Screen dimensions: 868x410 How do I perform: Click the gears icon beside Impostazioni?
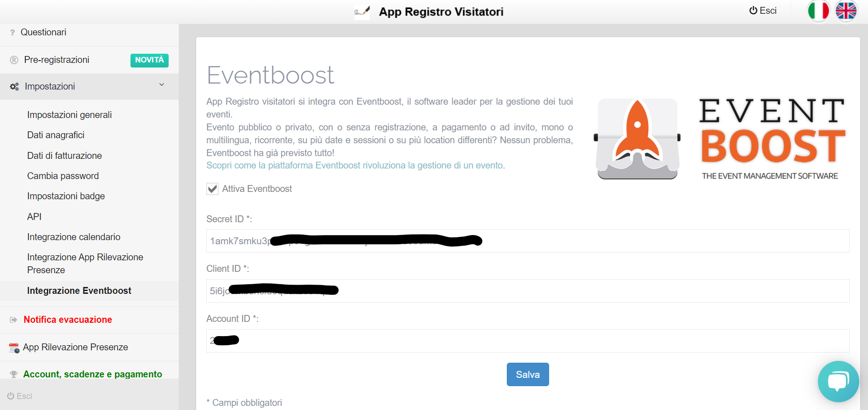(x=14, y=87)
